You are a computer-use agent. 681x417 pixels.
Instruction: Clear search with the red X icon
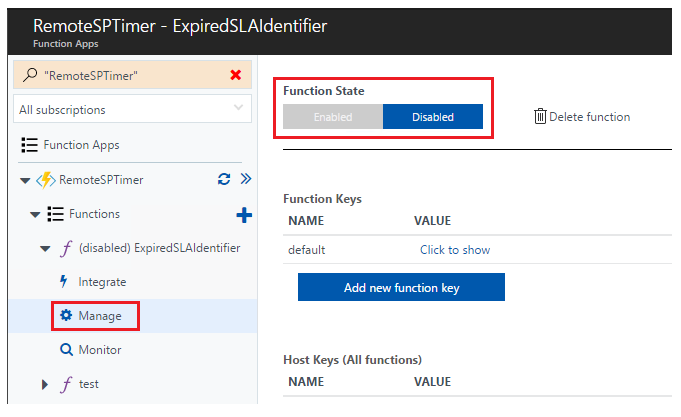click(236, 75)
